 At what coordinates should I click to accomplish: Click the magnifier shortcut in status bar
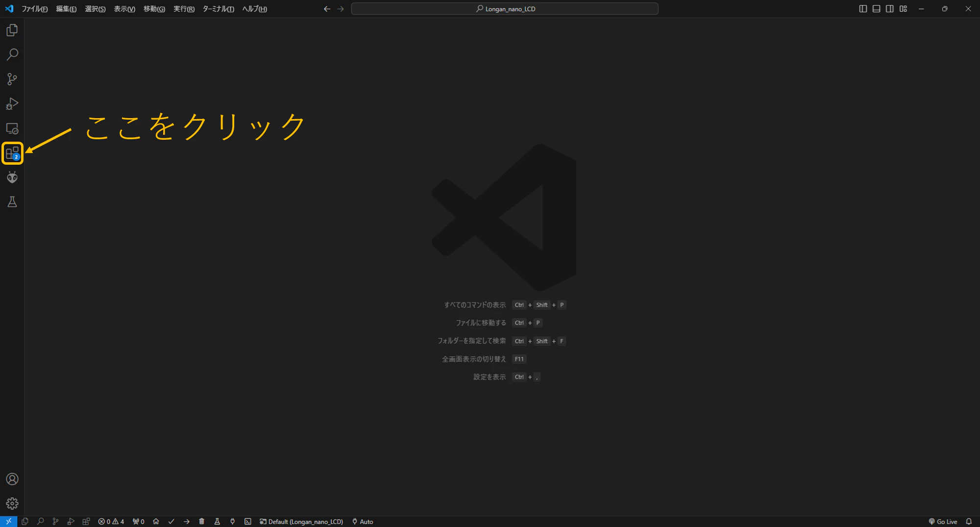point(41,522)
